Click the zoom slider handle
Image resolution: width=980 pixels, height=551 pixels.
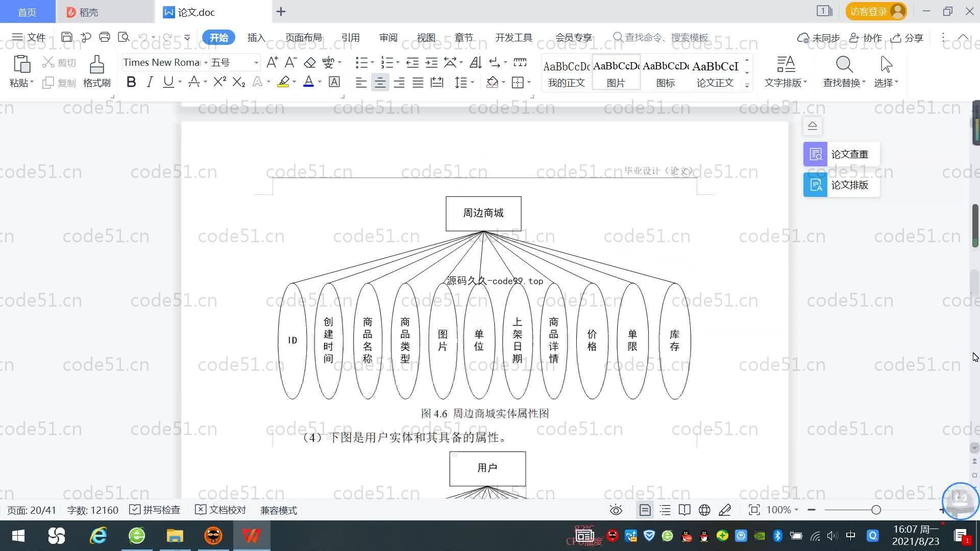tap(876, 510)
